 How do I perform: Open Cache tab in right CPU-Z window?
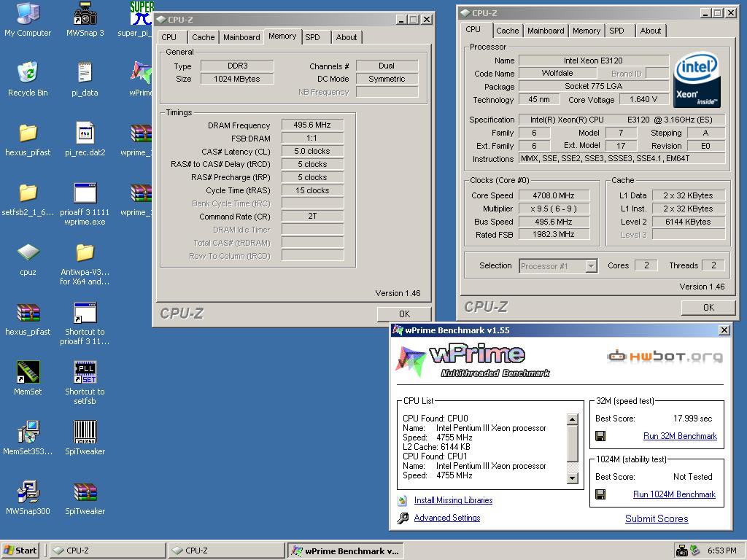tap(508, 31)
